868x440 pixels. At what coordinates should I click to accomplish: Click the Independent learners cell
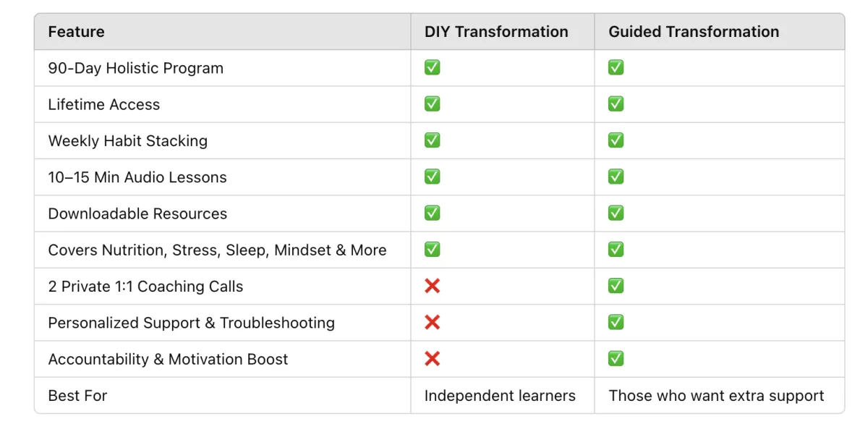click(500, 396)
